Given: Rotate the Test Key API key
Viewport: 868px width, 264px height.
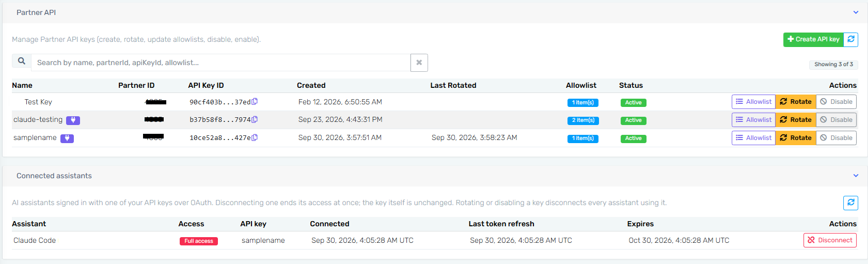Looking at the screenshot, I should coord(796,102).
